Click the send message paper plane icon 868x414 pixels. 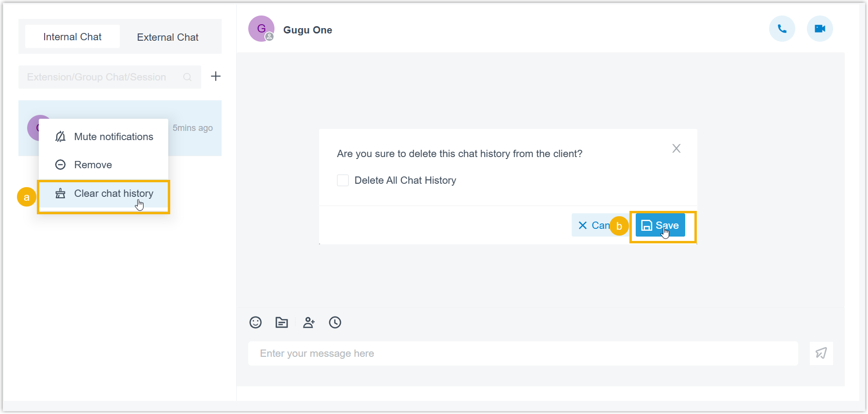tap(821, 353)
